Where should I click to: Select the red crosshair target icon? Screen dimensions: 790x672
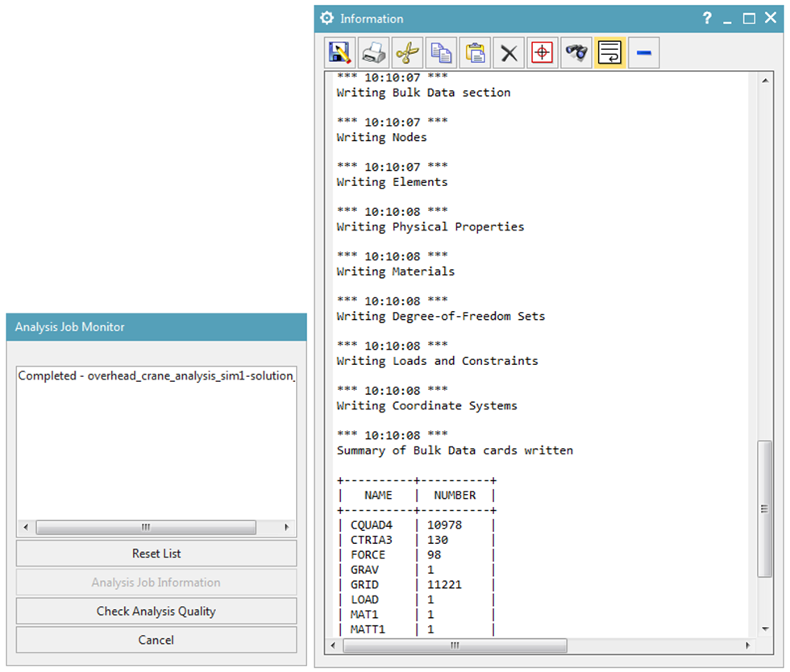click(x=542, y=52)
